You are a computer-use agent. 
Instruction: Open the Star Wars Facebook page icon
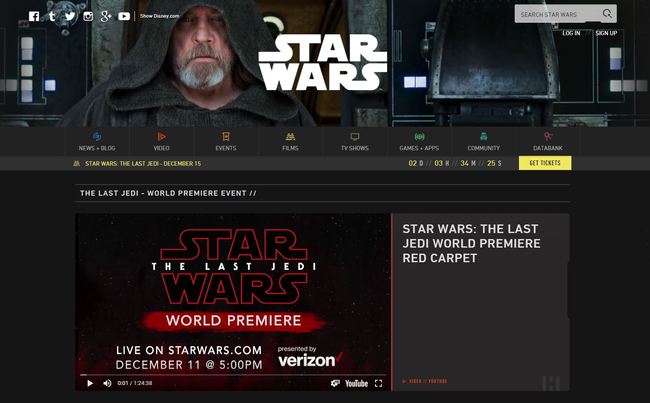tap(34, 16)
